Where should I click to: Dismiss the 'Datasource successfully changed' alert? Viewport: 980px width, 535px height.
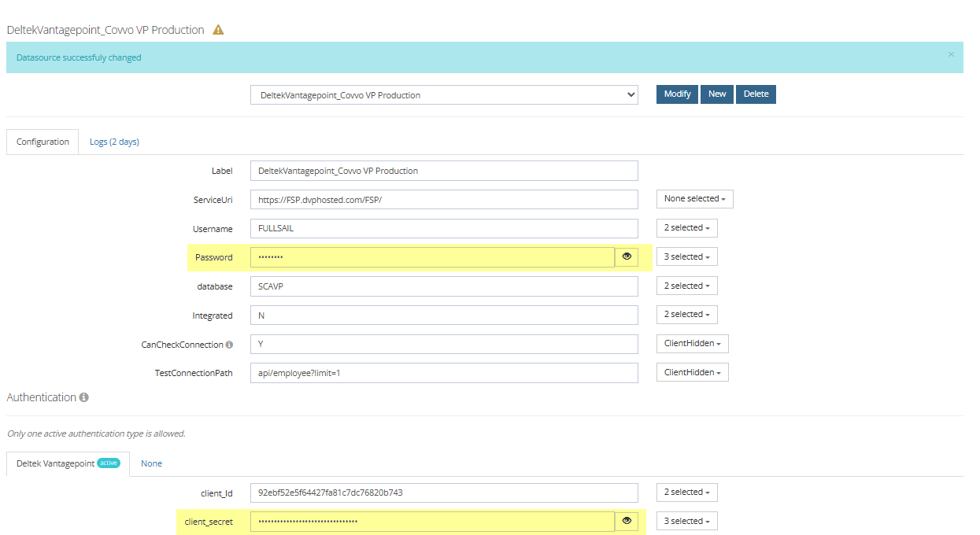pyautogui.click(x=951, y=54)
